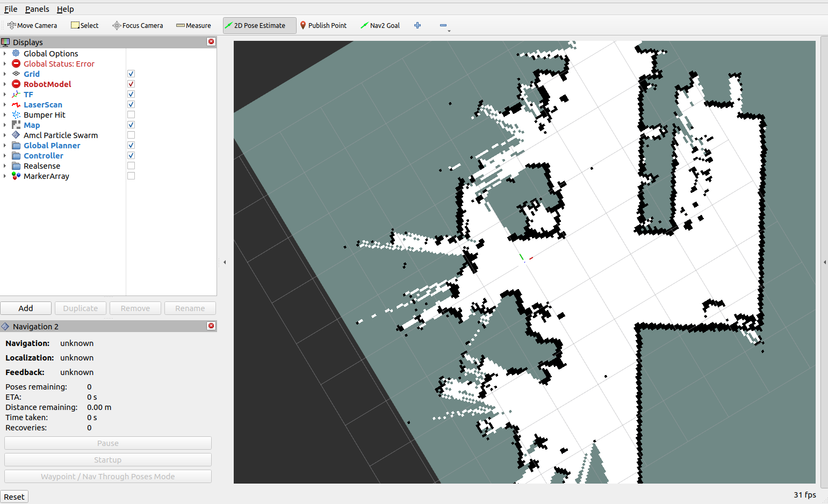
Task: Click the blue minus remove-tool icon
Action: pos(443,25)
